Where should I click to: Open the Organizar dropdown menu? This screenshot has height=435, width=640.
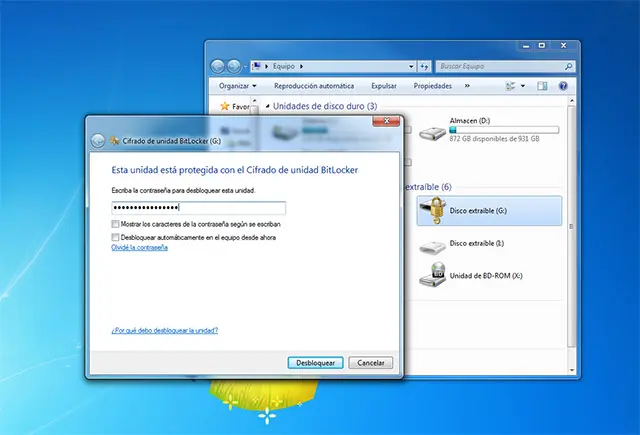click(x=237, y=86)
